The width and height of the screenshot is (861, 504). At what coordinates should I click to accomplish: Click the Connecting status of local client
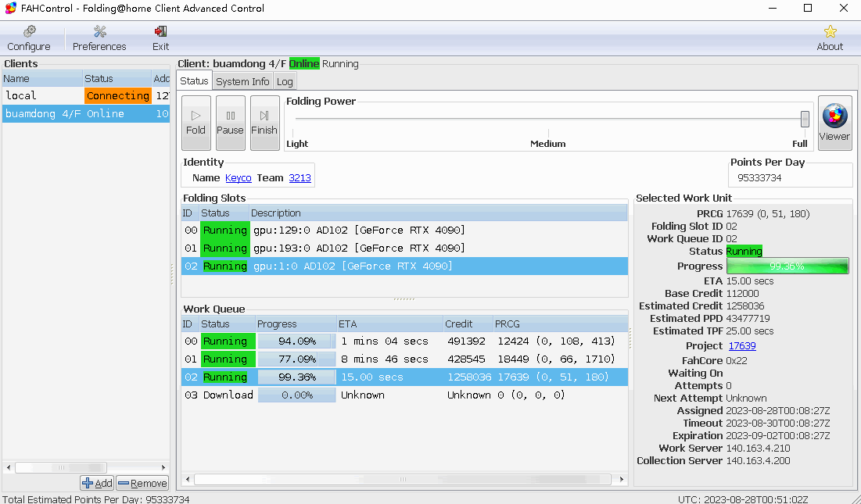click(x=117, y=95)
